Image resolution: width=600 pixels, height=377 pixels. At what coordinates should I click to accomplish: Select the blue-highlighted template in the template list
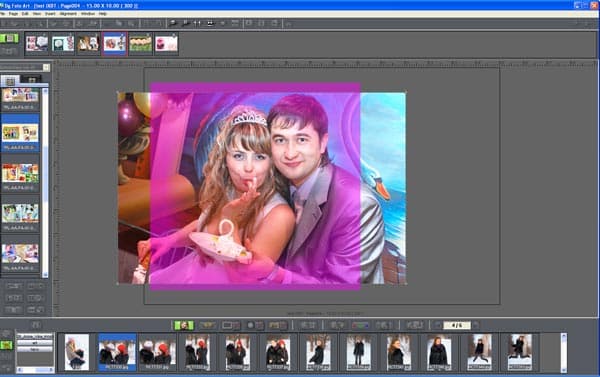tap(20, 133)
